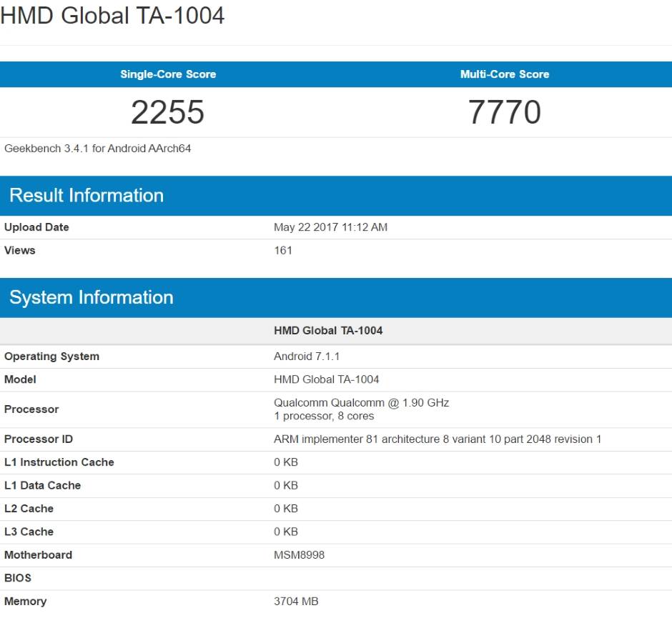Click the HMD Global TA-1004 table header row
Image resolution: width=672 pixels, height=623 pixels.
(328, 330)
